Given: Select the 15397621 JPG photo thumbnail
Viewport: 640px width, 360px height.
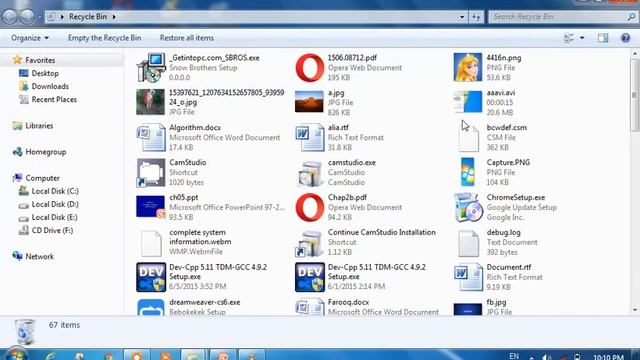Looking at the screenshot, I should 151,102.
